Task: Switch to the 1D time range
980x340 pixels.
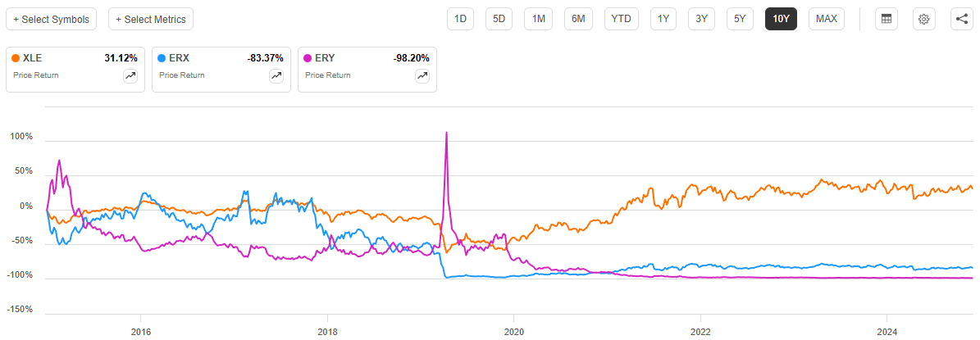Action: (x=460, y=19)
